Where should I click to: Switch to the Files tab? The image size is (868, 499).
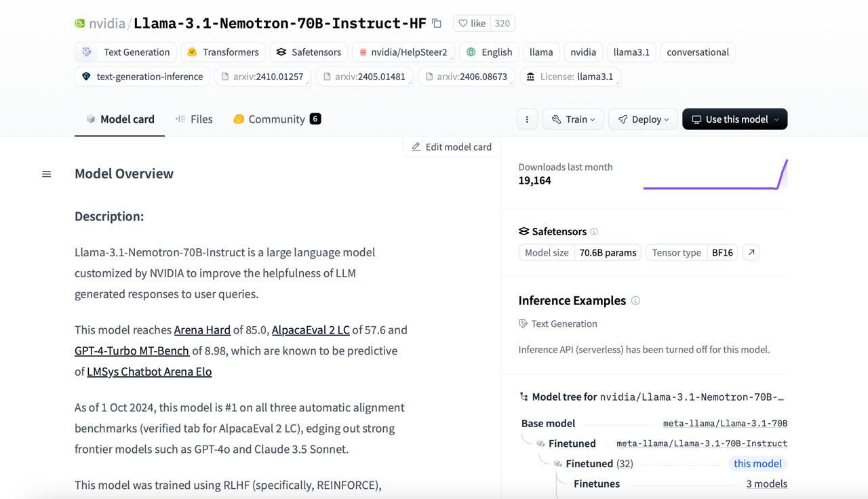coord(194,119)
